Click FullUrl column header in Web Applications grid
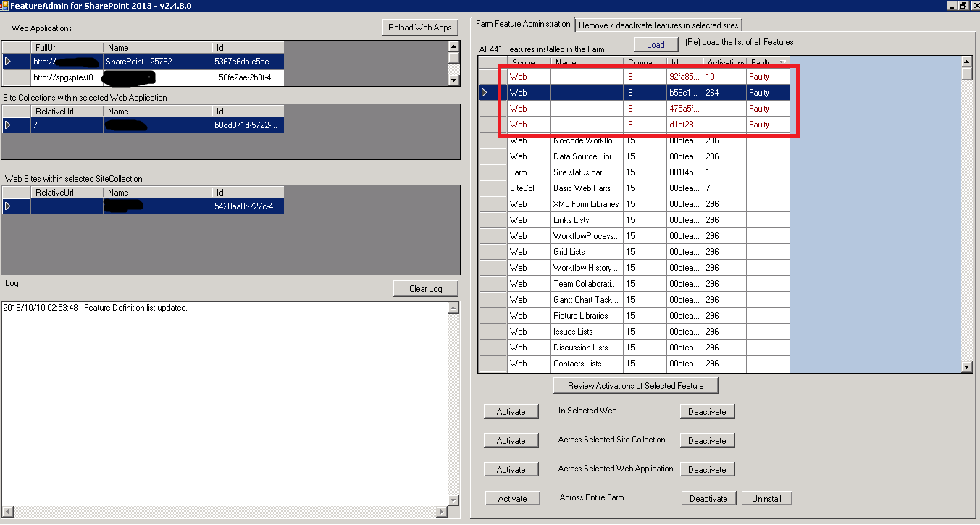This screenshot has width=980, height=525. click(x=67, y=47)
